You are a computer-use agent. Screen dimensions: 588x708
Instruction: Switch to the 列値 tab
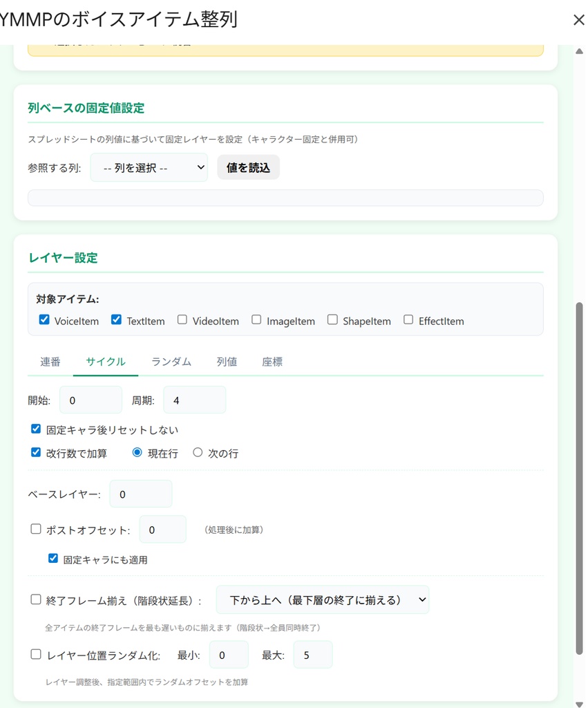pos(227,361)
